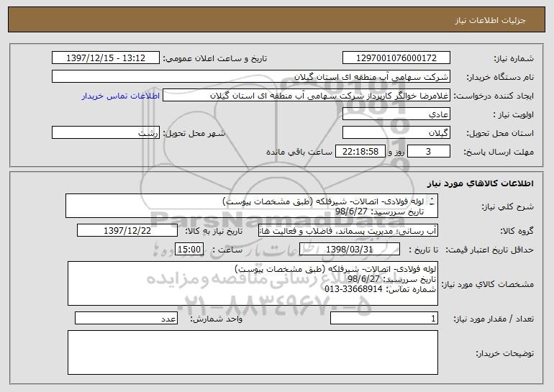Select the priority field showing عادي

pos(396,114)
